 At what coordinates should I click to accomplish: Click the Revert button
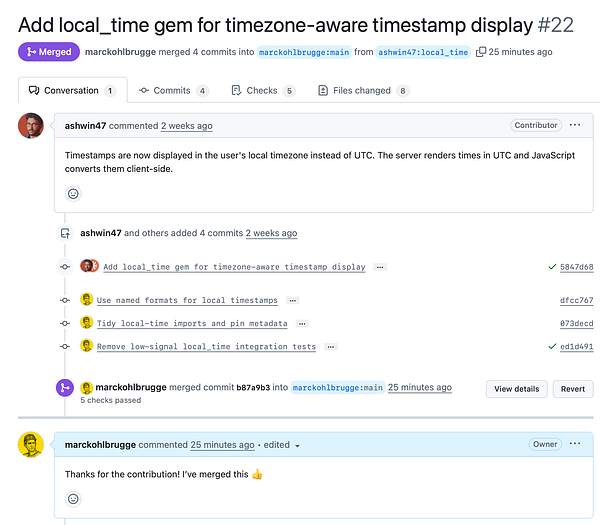coord(573,389)
